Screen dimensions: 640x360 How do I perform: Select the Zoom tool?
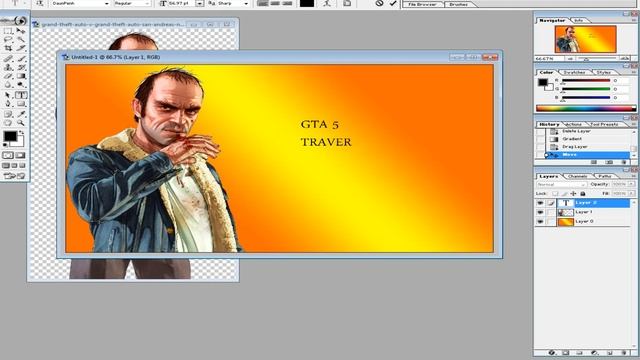click(x=21, y=123)
